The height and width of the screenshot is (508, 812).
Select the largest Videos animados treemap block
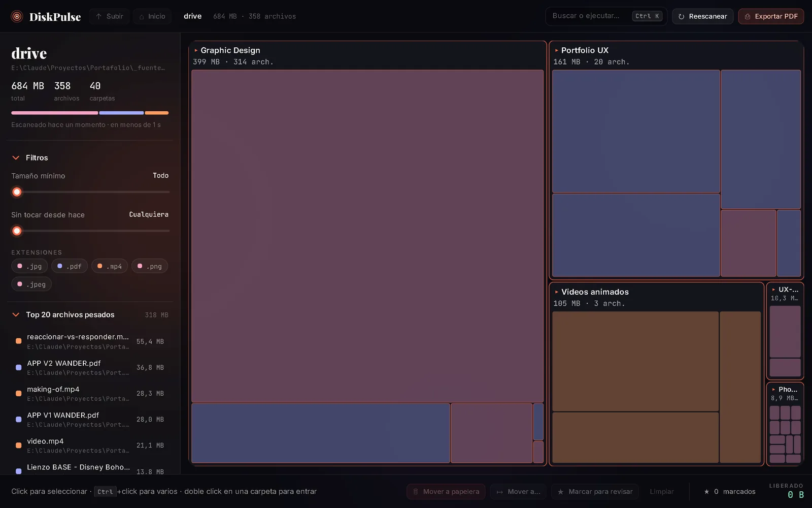(635, 361)
